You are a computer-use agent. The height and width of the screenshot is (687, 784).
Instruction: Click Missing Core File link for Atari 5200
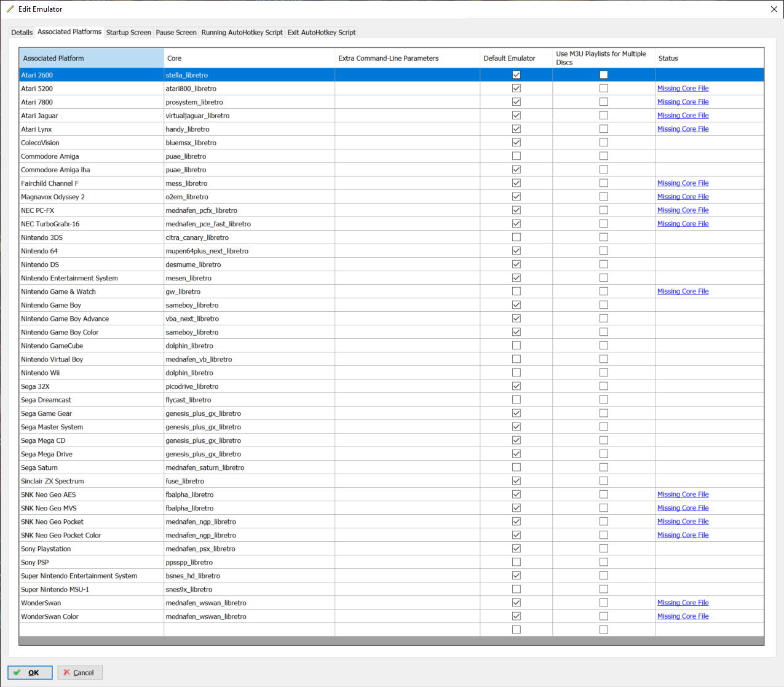[x=683, y=89]
